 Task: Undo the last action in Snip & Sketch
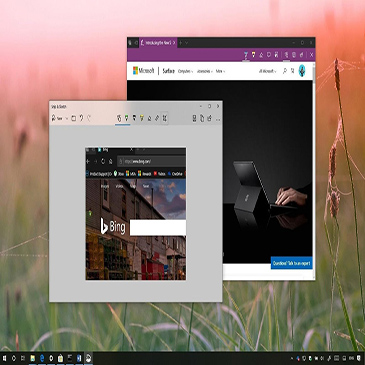coord(81,118)
